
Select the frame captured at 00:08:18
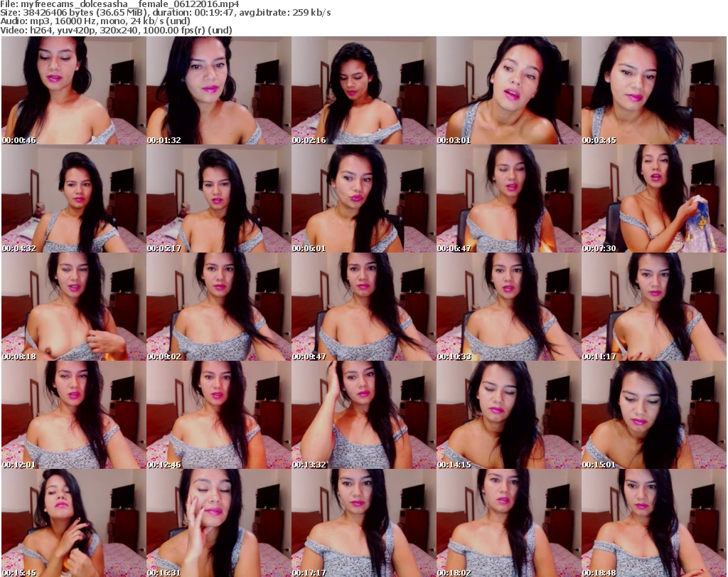pos(74,307)
